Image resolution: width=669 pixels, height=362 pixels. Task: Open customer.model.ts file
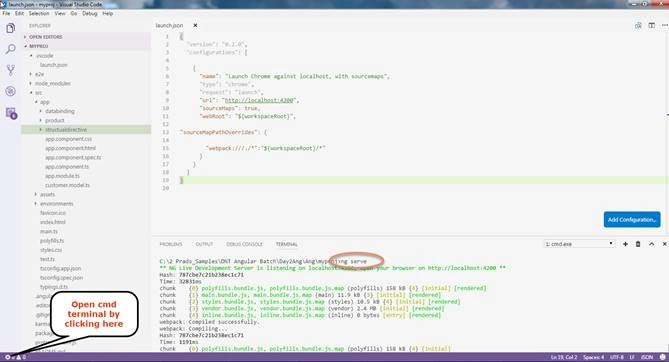pyautogui.click(x=67, y=186)
